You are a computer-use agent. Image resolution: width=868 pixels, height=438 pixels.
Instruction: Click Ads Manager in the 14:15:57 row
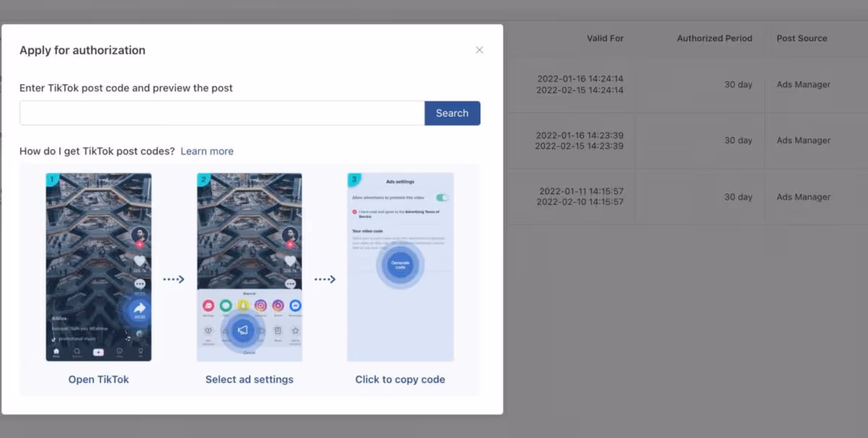click(804, 197)
